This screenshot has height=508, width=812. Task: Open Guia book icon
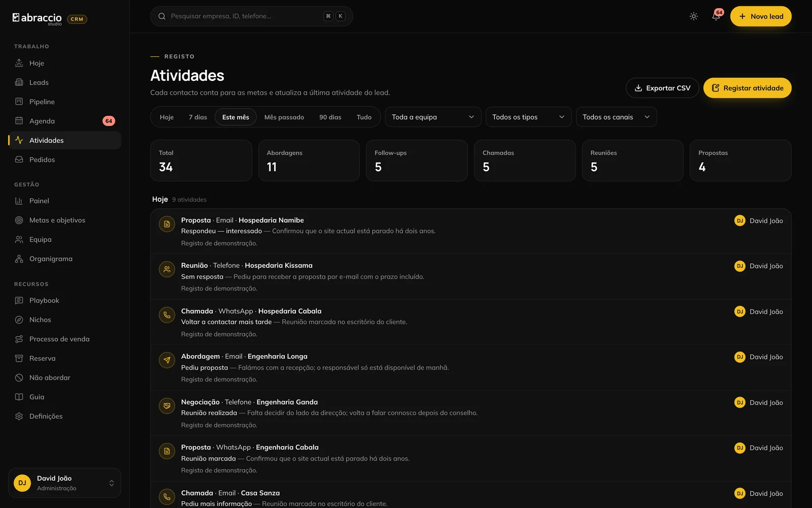click(x=19, y=397)
